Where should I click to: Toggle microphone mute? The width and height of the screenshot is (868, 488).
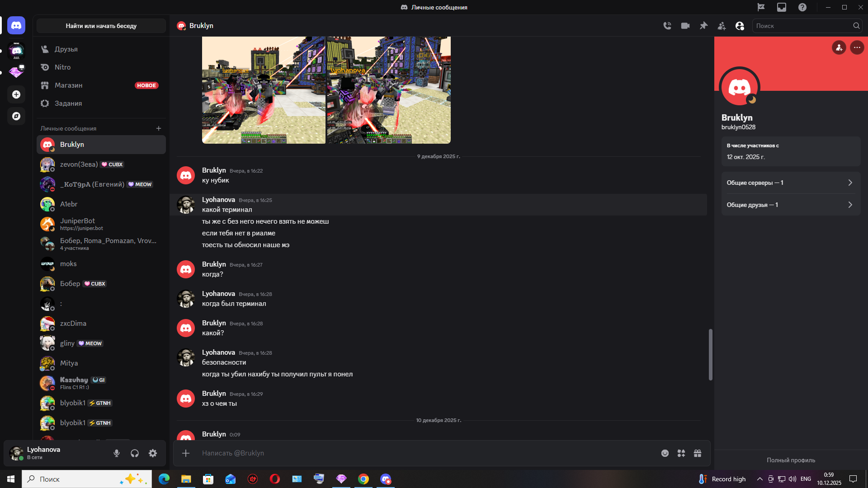[117, 453]
